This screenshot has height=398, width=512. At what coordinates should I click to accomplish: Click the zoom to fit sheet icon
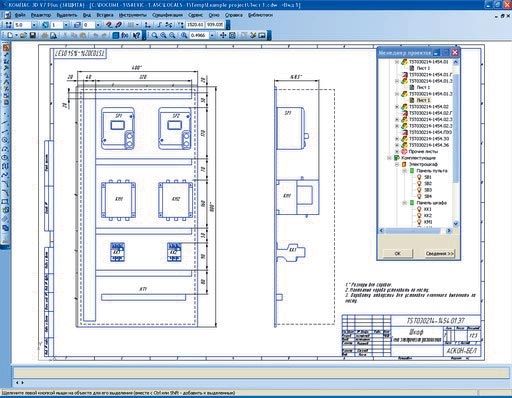tap(232, 35)
